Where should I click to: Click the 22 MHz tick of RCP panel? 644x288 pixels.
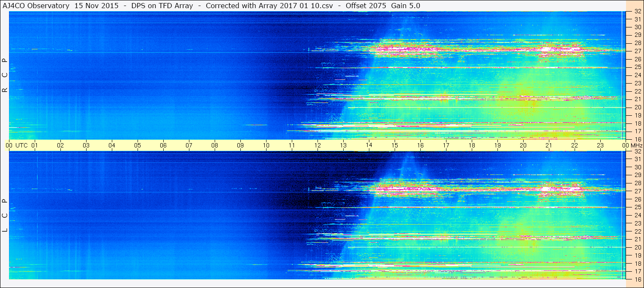point(637,91)
